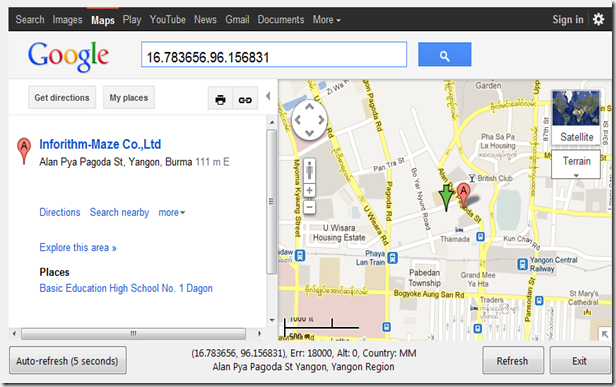Click the Thamada hotel bed icon

pyautogui.click(x=459, y=229)
